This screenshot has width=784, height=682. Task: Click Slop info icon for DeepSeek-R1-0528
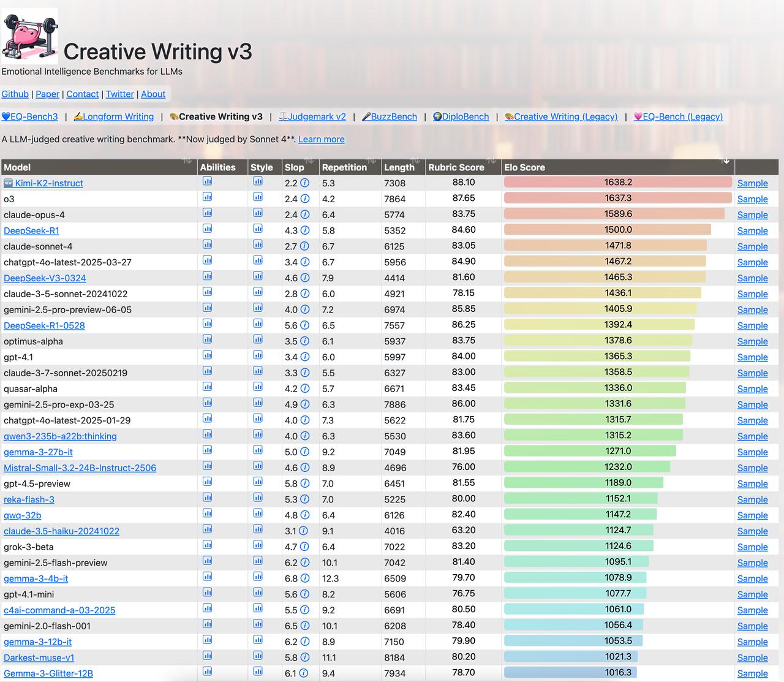click(x=305, y=325)
